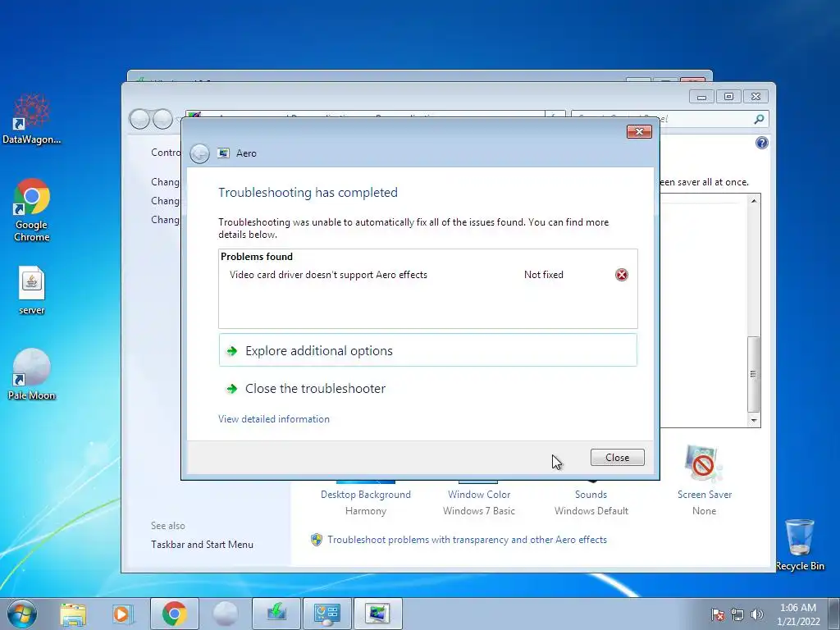840x630 pixels.
Task: Open Pale Moon from the taskbar
Action: tap(225, 614)
